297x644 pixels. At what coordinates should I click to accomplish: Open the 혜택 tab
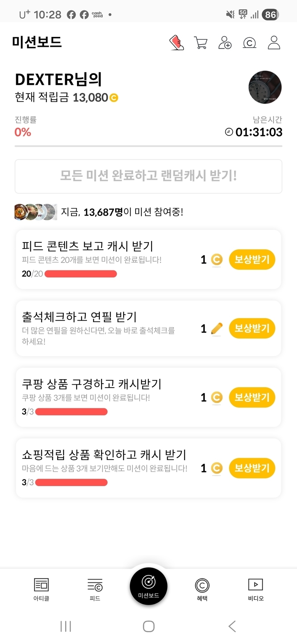click(x=202, y=589)
